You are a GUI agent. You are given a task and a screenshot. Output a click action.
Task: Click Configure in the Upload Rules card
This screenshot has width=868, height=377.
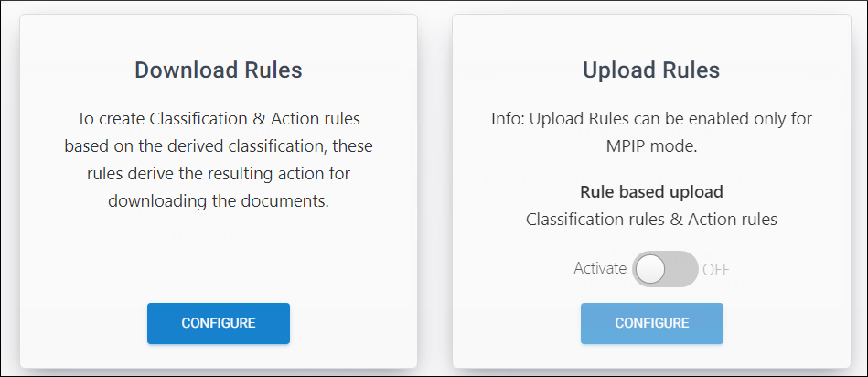[651, 323]
